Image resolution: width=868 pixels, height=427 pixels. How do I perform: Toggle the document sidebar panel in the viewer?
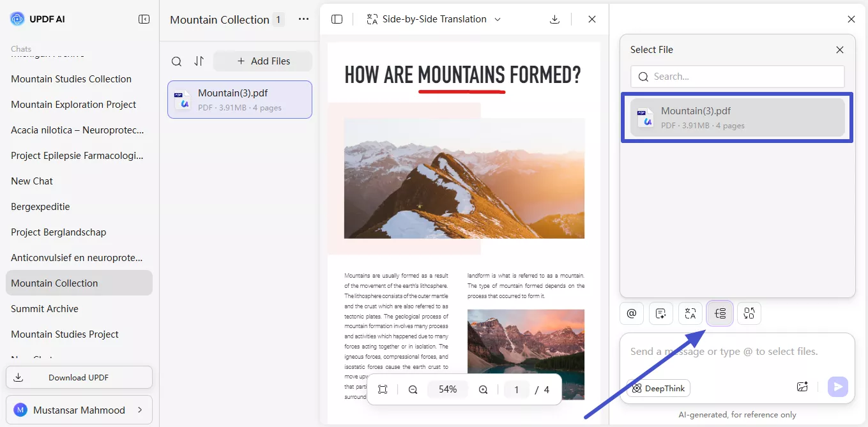tap(337, 19)
